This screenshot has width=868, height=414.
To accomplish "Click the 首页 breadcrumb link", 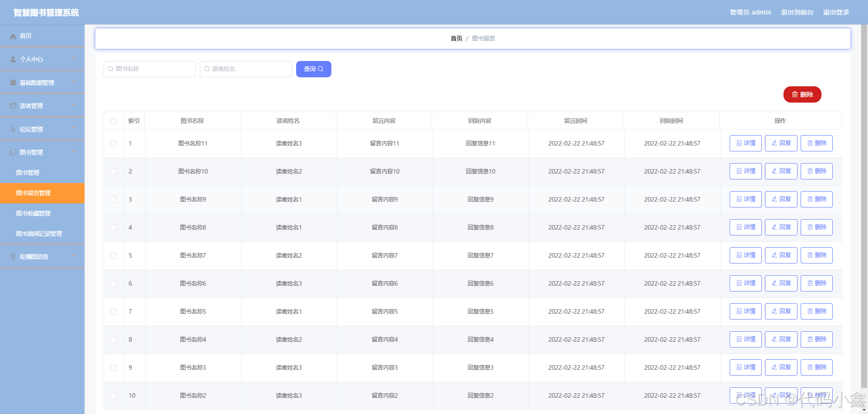I will pos(457,38).
